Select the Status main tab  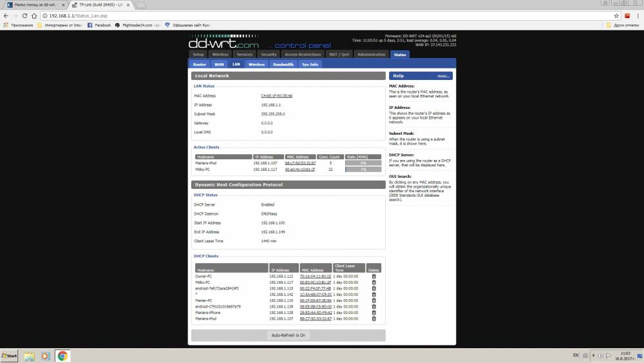coord(400,54)
